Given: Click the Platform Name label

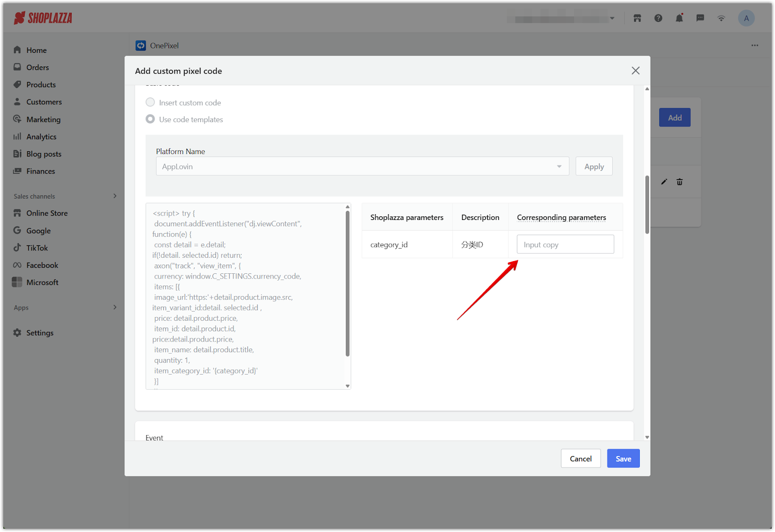Looking at the screenshot, I should [x=180, y=151].
